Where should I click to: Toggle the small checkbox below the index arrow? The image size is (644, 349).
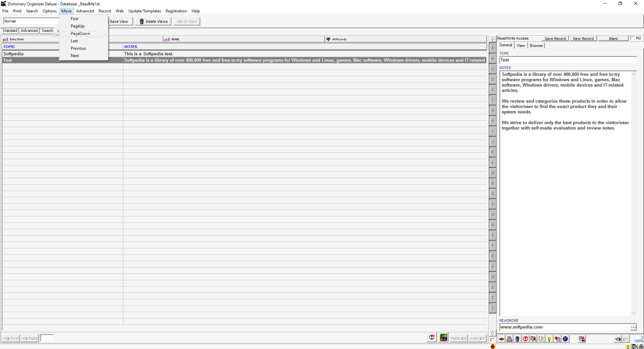tap(492, 340)
